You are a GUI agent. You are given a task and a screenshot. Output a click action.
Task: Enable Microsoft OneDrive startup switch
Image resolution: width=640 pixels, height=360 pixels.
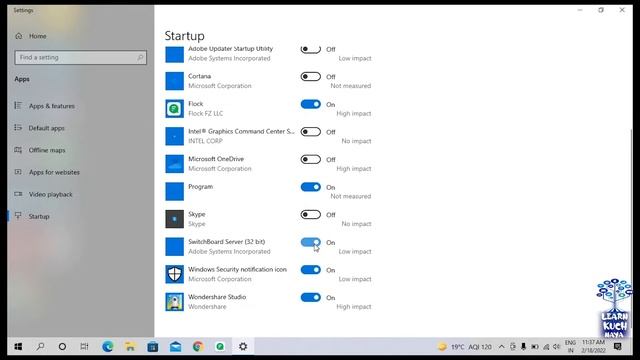tap(311, 160)
